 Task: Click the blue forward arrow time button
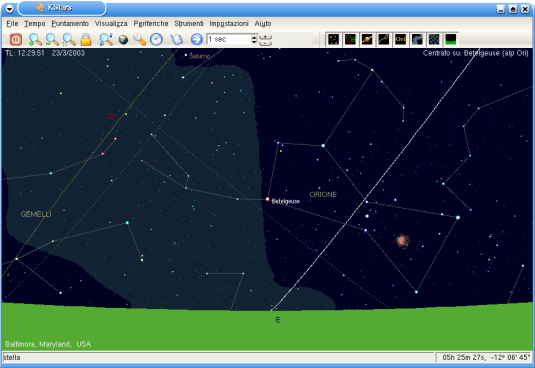[197, 40]
